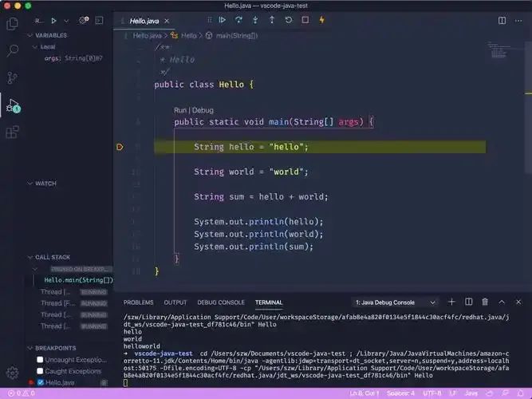The height and width of the screenshot is (399, 532).
Task: Open the Extensions view
Action: tap(12, 132)
